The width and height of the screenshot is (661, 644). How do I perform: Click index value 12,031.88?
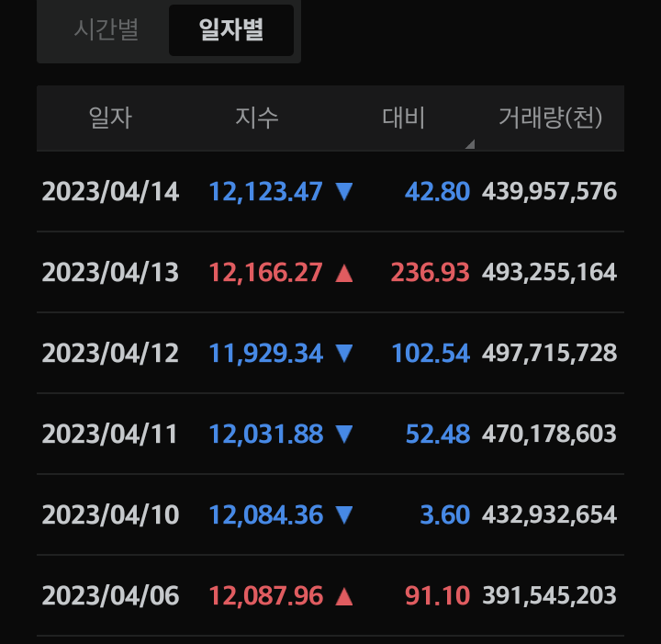265,434
